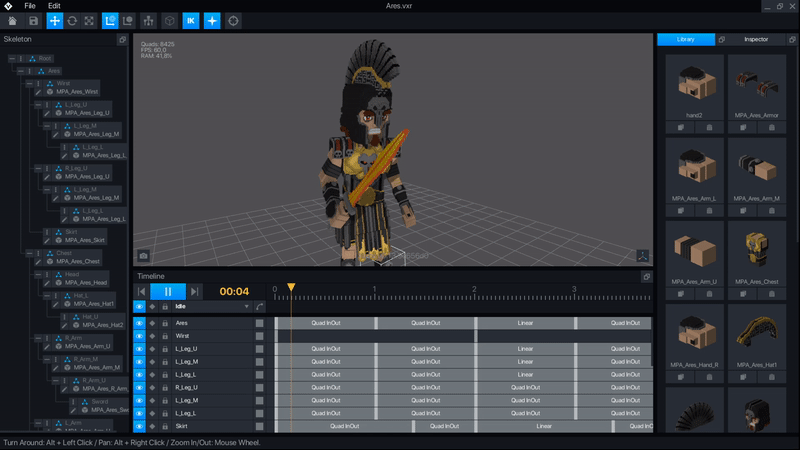Collapse the Hat_L bone node

pos(47,296)
